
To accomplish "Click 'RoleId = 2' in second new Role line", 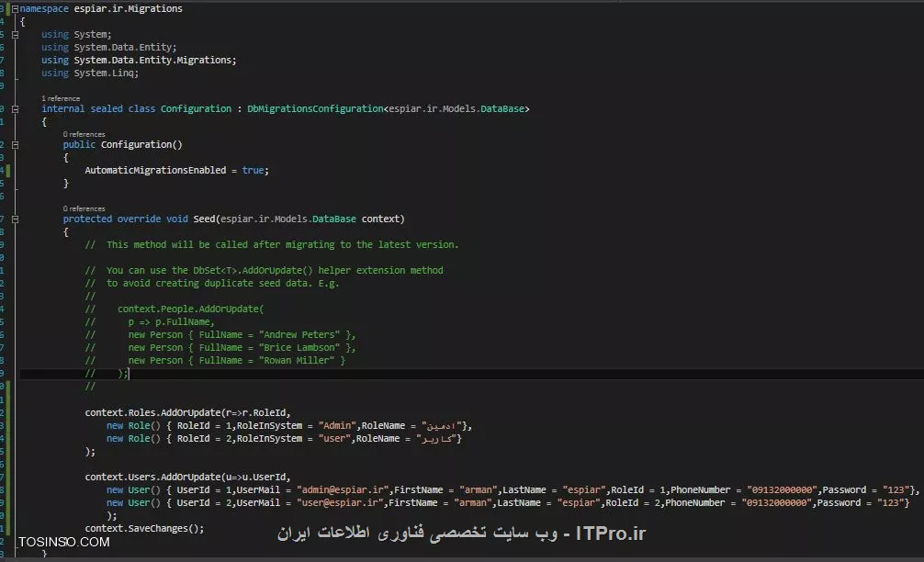I will click(204, 439).
